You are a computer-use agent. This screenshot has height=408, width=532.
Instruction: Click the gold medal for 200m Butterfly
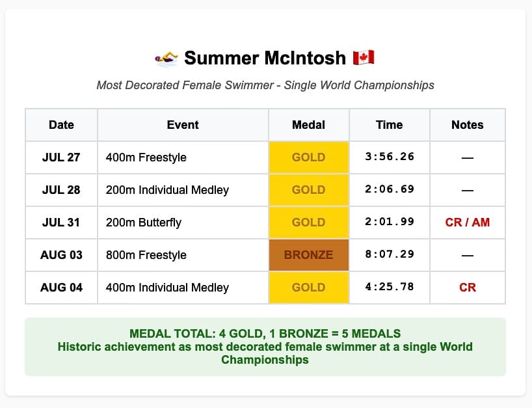(x=309, y=223)
